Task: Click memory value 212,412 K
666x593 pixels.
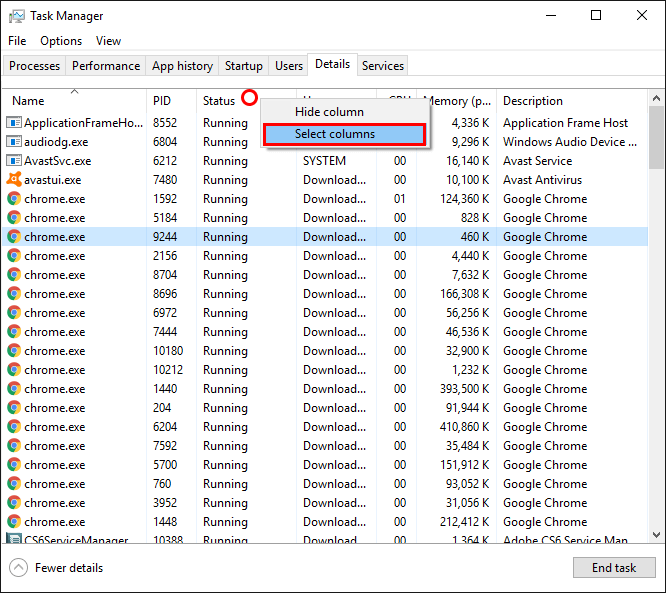Action: (465, 522)
